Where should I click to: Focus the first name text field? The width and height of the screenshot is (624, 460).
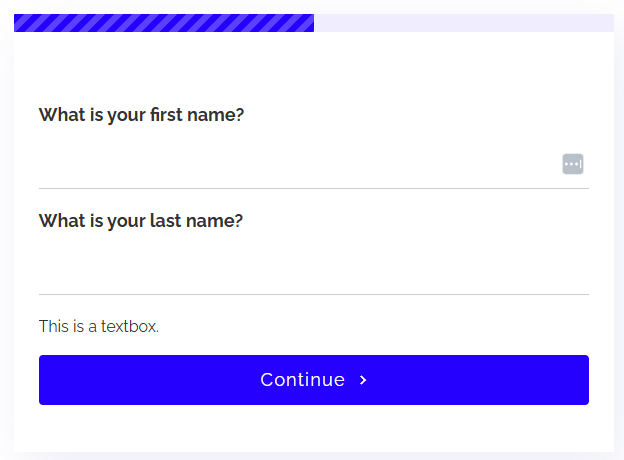click(314, 164)
